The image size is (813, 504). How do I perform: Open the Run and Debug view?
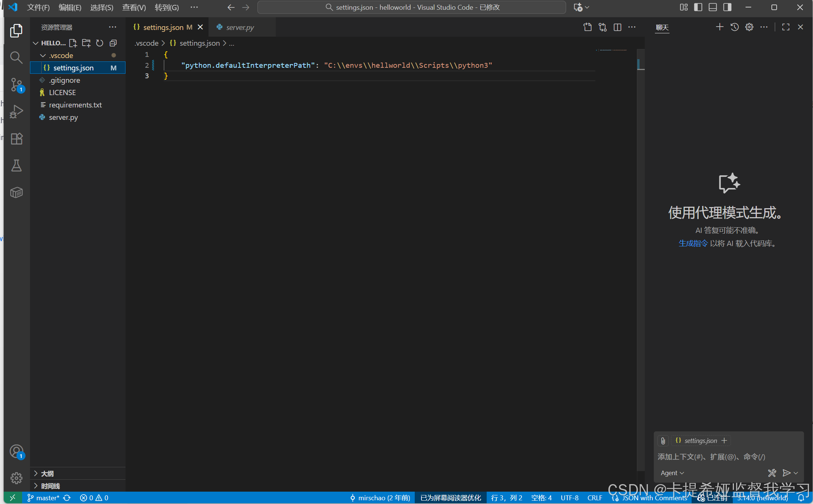[16, 112]
